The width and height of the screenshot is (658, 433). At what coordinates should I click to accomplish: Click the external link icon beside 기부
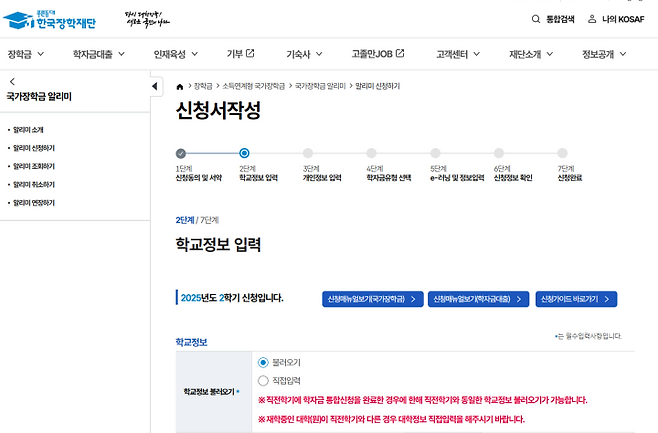(250, 53)
